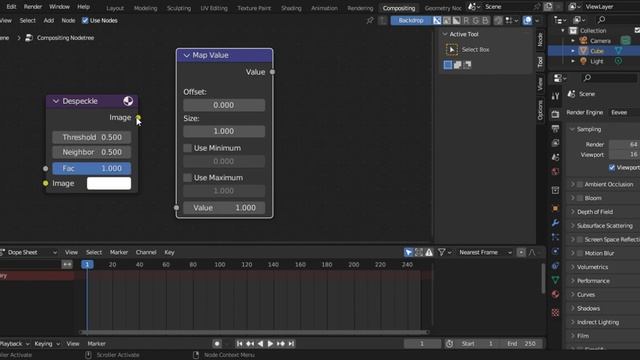This screenshot has height=360, width=640.
Task: Select the Select Box active tool icon
Action: click(x=451, y=50)
